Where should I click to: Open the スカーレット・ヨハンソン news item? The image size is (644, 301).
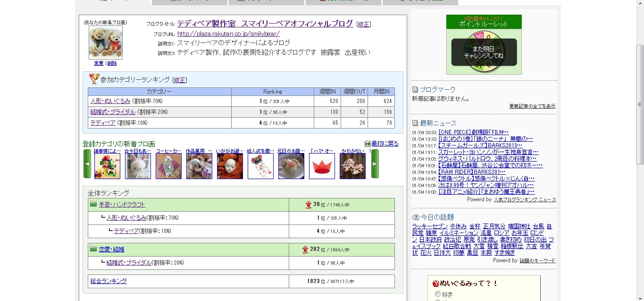point(488,152)
